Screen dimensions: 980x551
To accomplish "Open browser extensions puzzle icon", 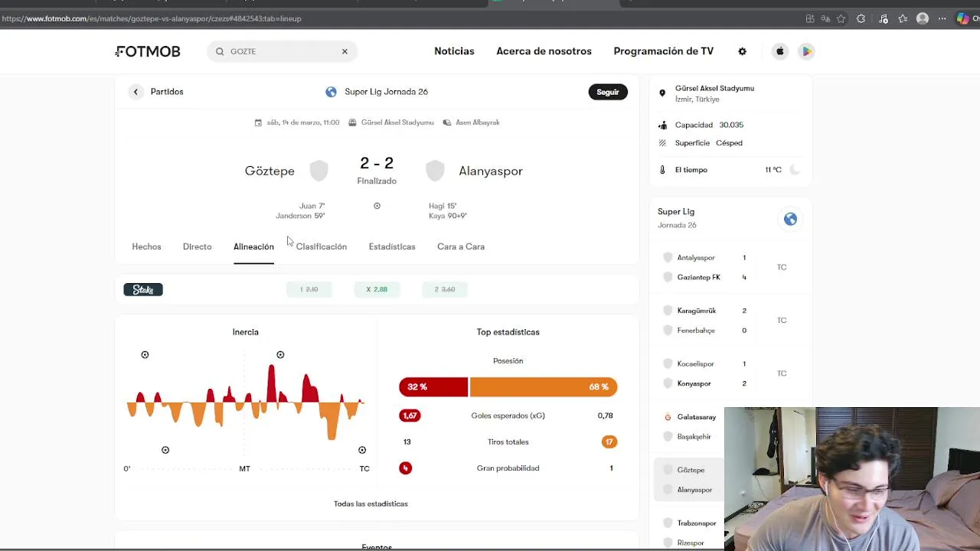I will tap(861, 18).
